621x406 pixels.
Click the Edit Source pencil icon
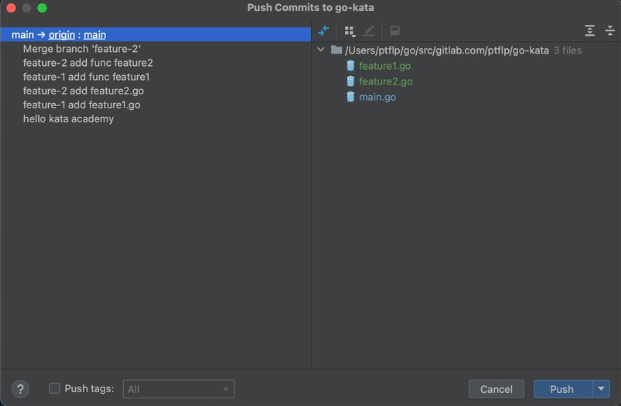(x=370, y=31)
